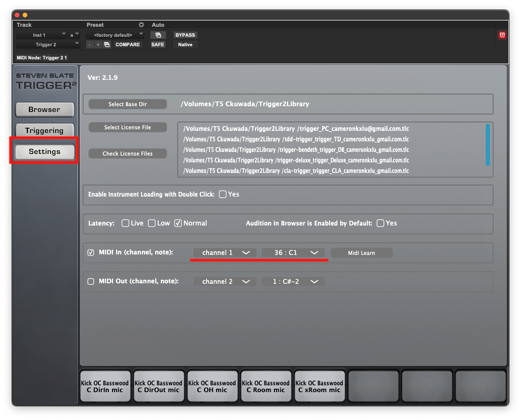This screenshot has height=420, width=521.
Task: Open the Trigger 2 plugin selector dropdown
Action: 48,45
